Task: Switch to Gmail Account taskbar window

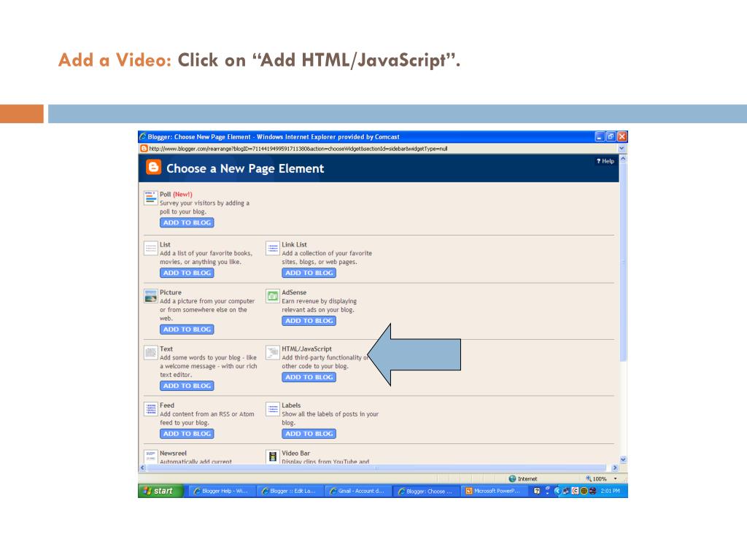Action: (357, 491)
